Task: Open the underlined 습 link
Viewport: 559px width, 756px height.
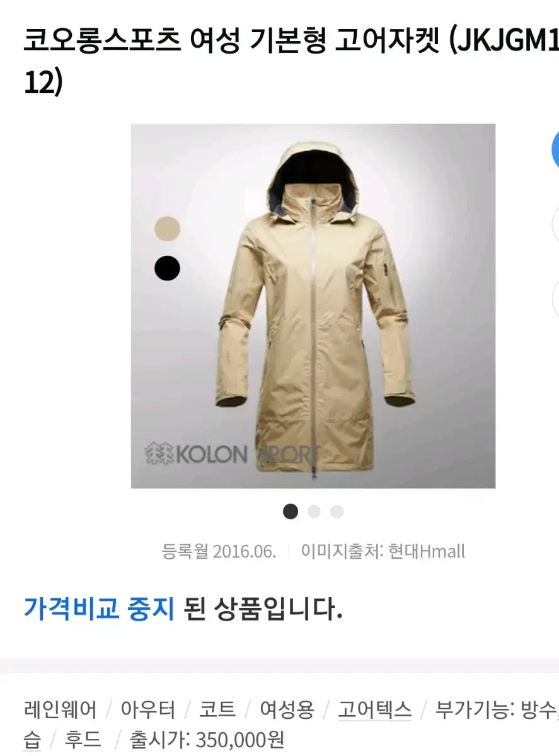Action: tap(32, 740)
